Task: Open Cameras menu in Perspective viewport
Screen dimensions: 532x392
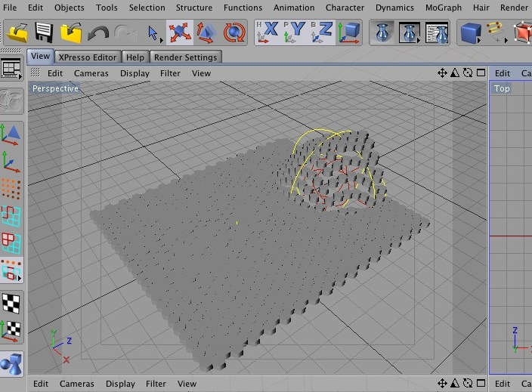Action: tap(91, 73)
